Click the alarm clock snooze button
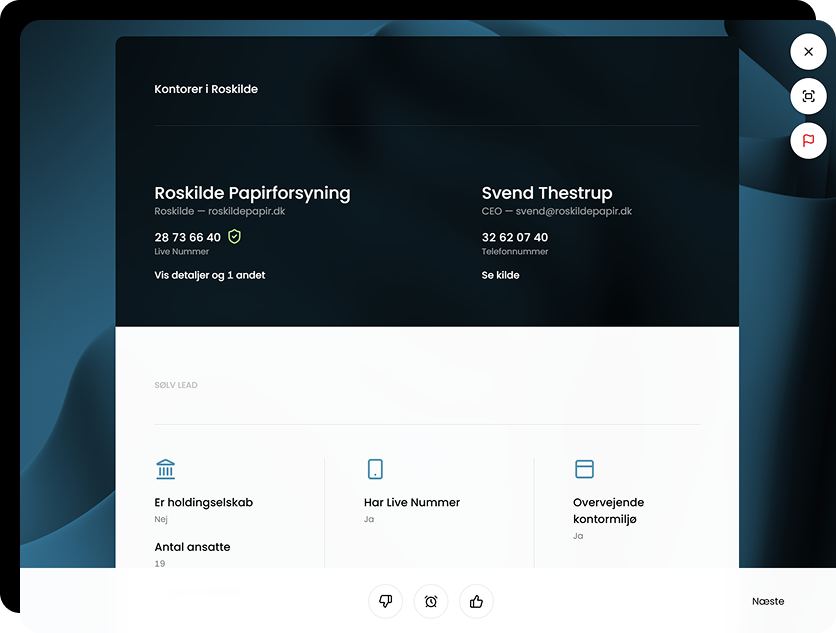This screenshot has width=836, height=633. (x=431, y=601)
